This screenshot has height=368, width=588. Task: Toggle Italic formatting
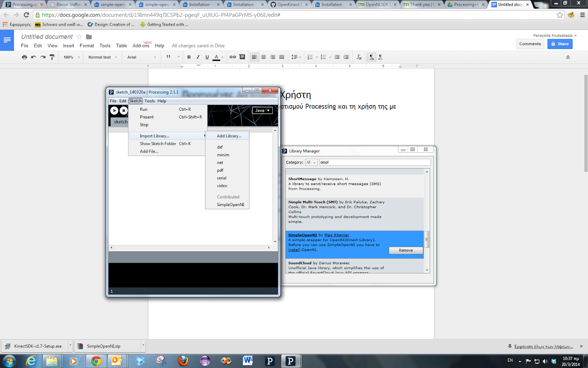[x=198, y=57]
